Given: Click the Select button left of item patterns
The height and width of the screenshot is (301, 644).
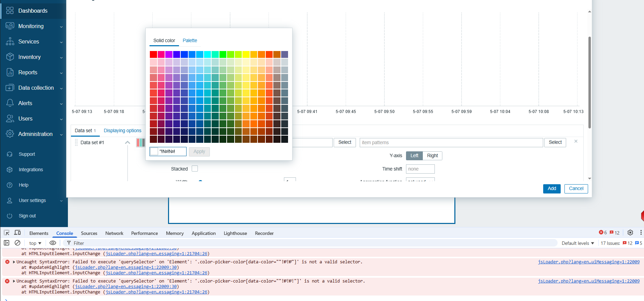Looking at the screenshot, I should (345, 142).
